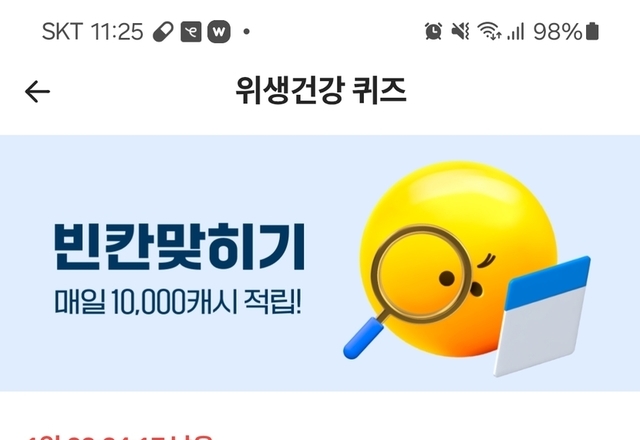The height and width of the screenshot is (440, 640).
Task: Tap the 11:25 clock in status bar
Action: click(x=117, y=31)
